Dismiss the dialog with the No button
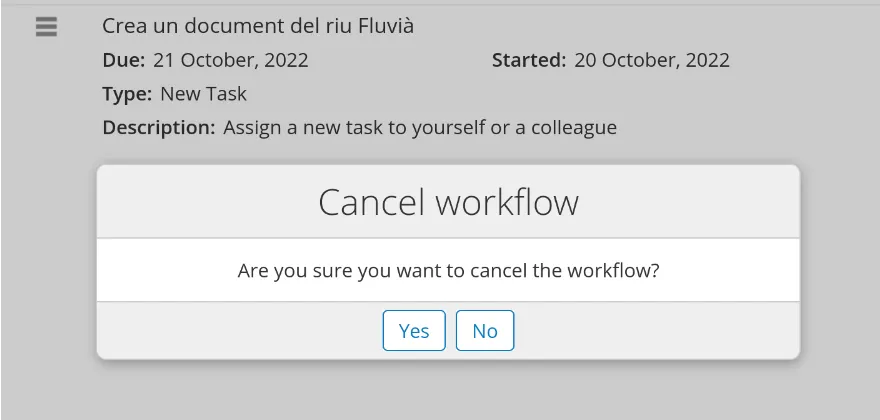880x420 pixels. point(485,331)
